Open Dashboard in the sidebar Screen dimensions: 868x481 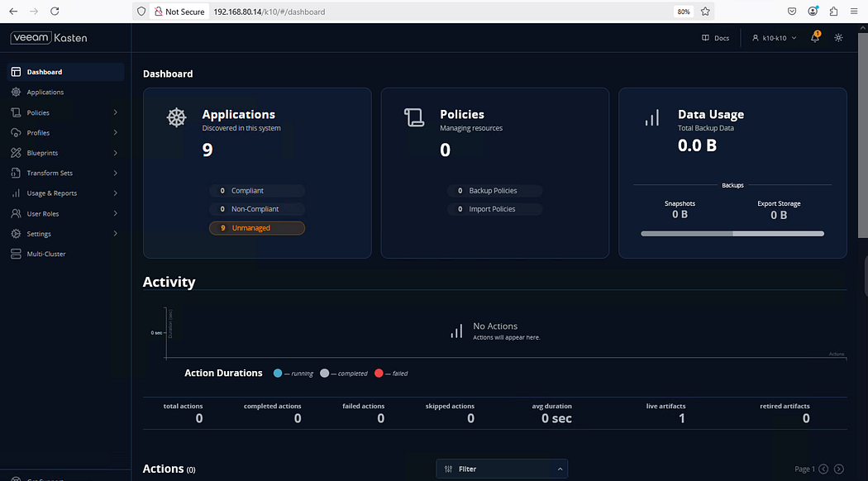[65, 72]
